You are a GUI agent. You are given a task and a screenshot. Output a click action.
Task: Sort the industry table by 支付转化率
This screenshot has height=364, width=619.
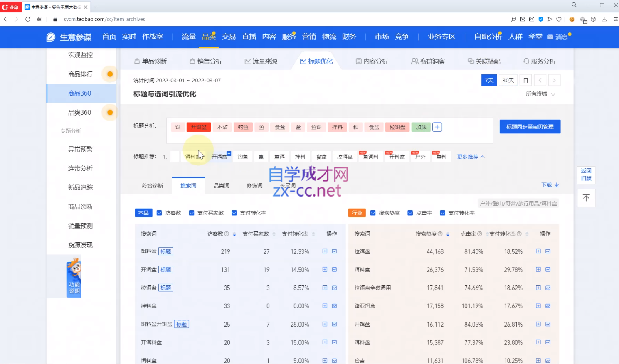527,234
